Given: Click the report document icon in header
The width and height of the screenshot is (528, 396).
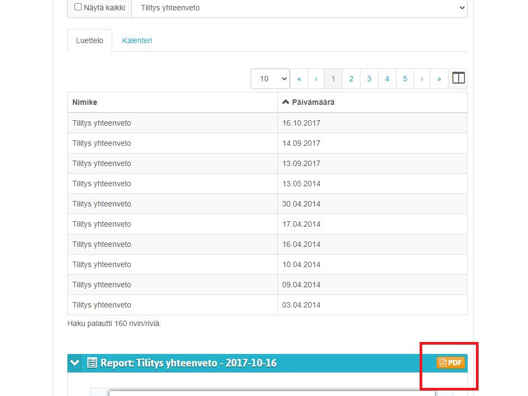Looking at the screenshot, I should [92, 363].
